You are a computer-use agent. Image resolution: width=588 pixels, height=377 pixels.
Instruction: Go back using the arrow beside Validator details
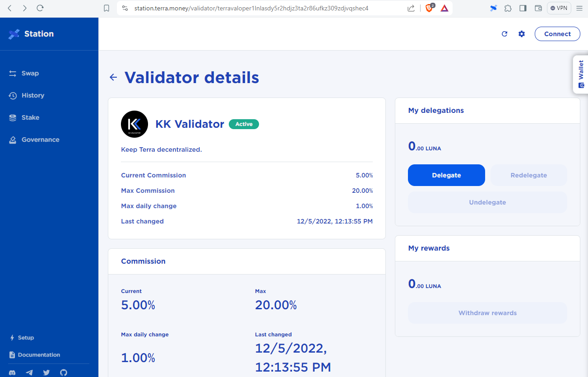(113, 78)
